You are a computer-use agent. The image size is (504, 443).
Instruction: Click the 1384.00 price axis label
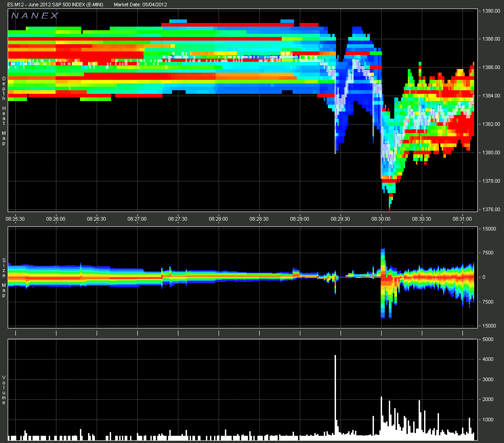491,96
